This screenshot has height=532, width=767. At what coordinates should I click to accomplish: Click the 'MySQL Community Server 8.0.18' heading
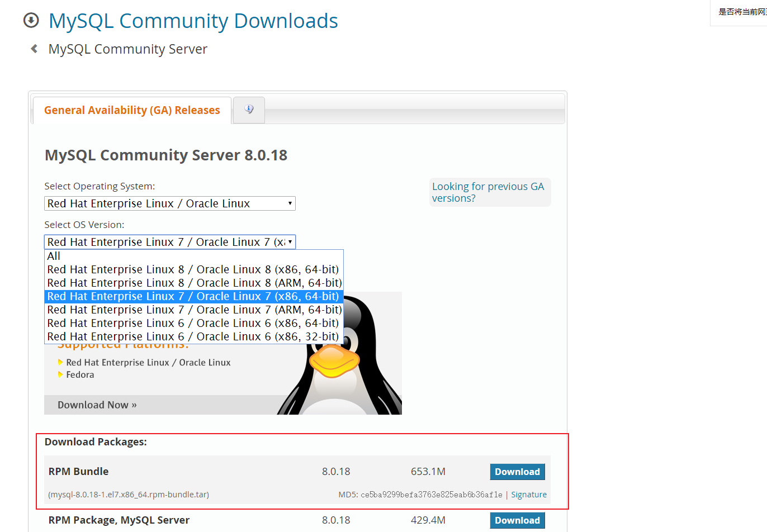coord(166,155)
